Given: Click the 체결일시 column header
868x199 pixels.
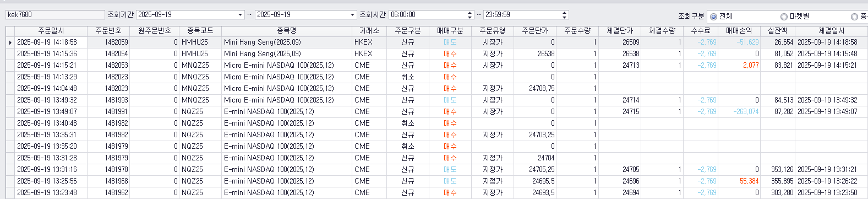Looking at the screenshot, I should click(x=831, y=31).
